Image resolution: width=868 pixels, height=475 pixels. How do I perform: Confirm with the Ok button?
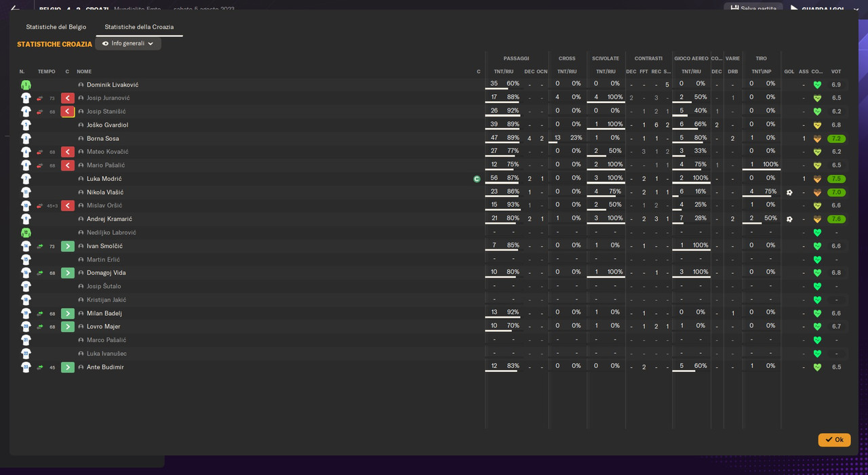[x=834, y=440]
